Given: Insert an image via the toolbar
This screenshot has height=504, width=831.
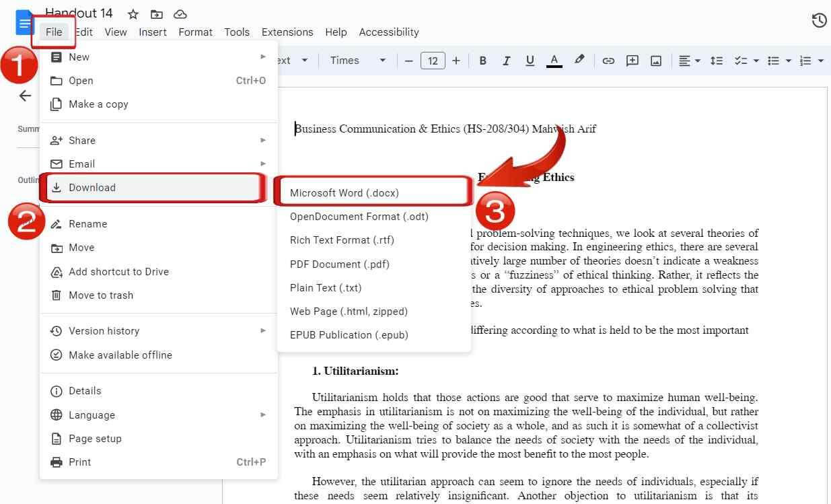Looking at the screenshot, I should (x=655, y=60).
